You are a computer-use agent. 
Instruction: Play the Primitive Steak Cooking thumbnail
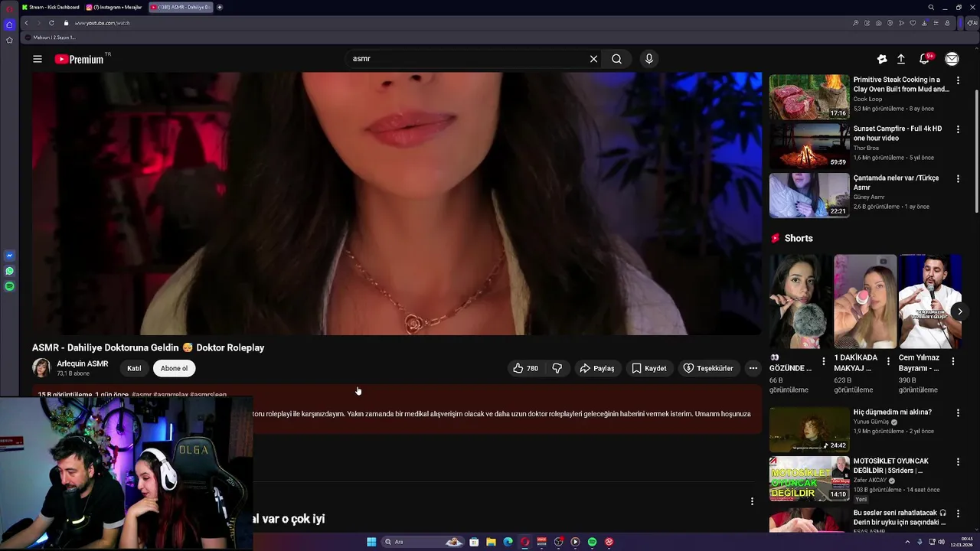click(x=809, y=96)
